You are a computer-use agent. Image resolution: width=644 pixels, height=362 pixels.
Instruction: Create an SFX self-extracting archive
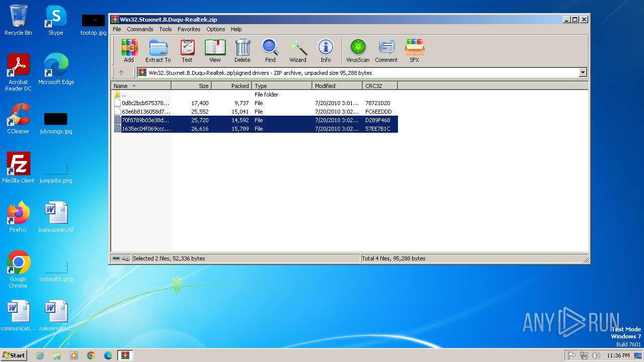tap(414, 50)
